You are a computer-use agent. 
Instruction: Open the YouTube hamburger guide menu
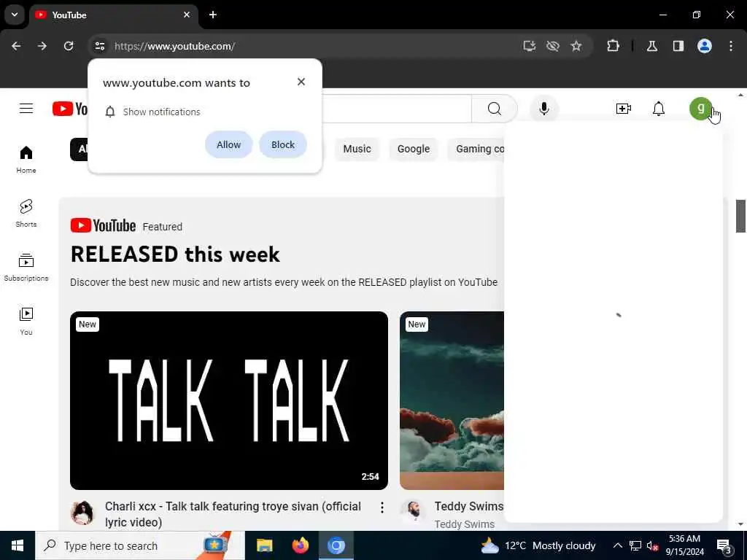(x=26, y=109)
